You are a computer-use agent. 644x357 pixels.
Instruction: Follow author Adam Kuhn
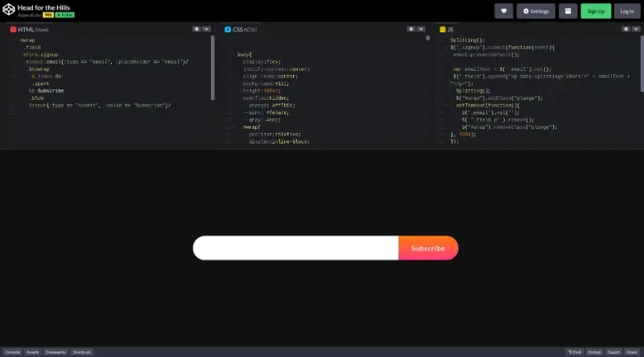pos(65,15)
